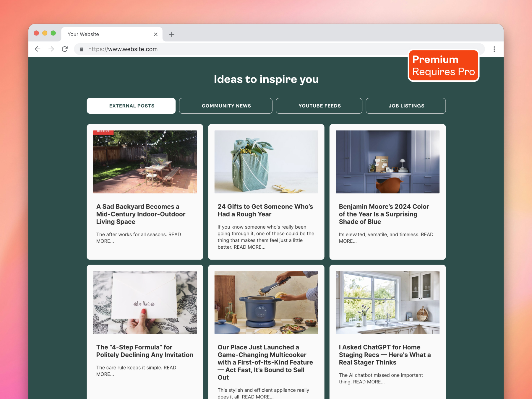The height and width of the screenshot is (399, 532).
Task: Open the YouTube Feeds tab
Action: 319,106
